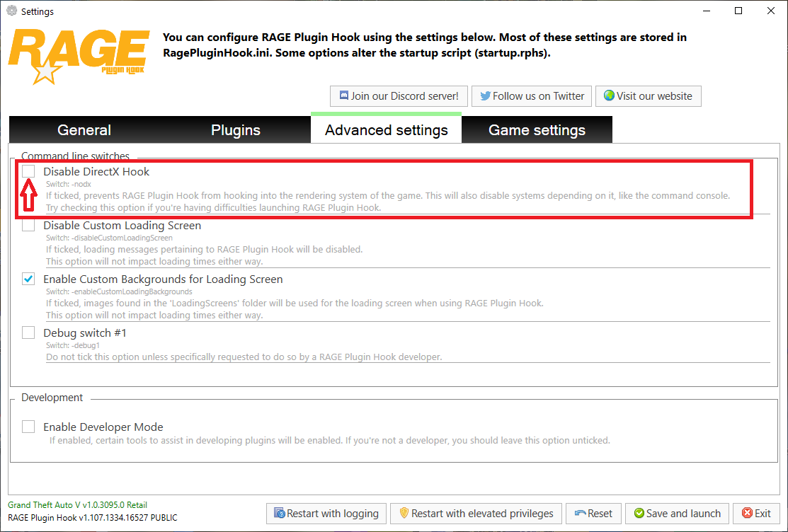788x532 pixels.
Task: Click the RAGE Plugin Hook logo
Action: coord(79,57)
